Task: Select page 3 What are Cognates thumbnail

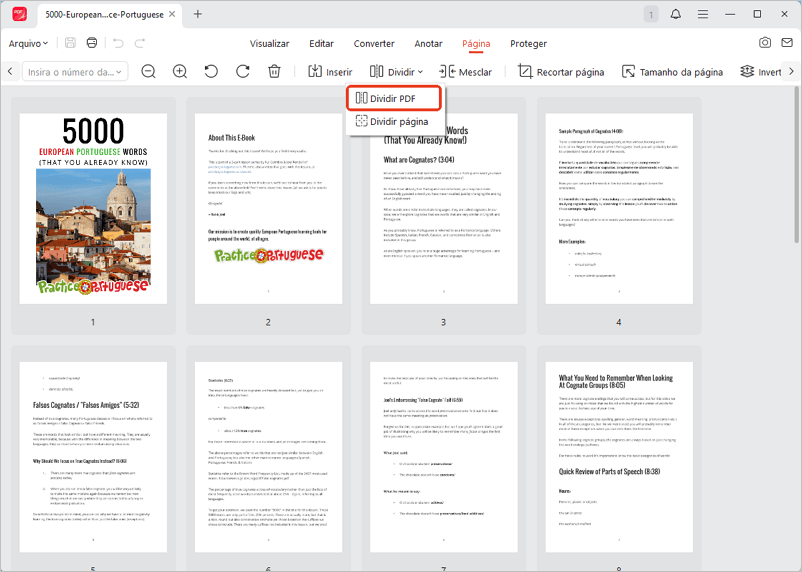Action: pos(444,208)
